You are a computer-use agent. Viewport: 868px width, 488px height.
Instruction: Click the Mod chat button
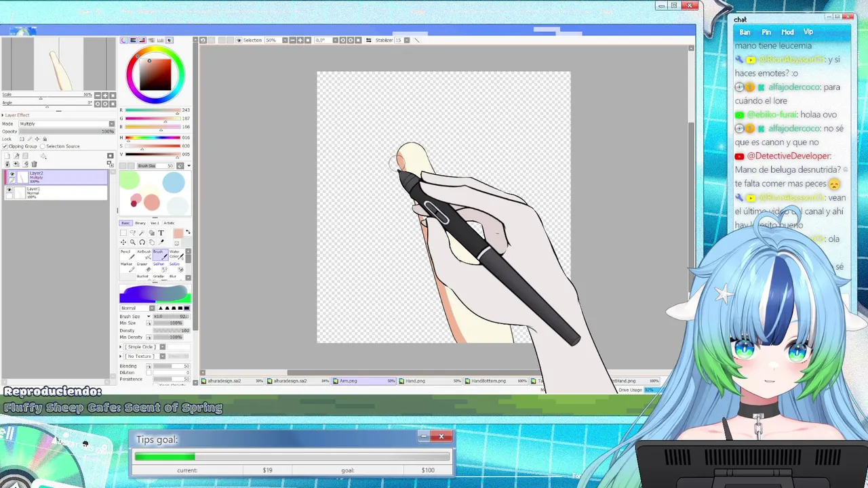click(787, 33)
